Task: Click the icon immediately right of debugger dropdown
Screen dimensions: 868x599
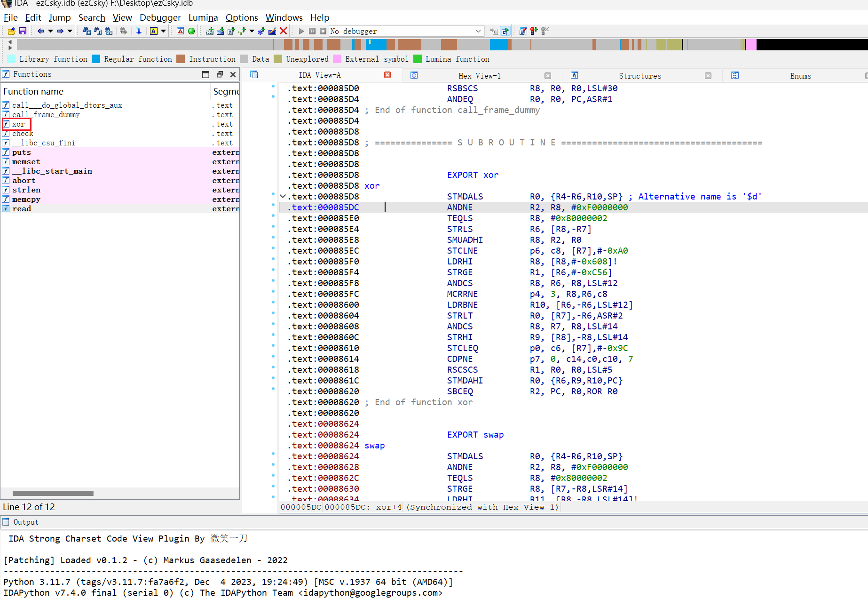Action: coord(494,31)
